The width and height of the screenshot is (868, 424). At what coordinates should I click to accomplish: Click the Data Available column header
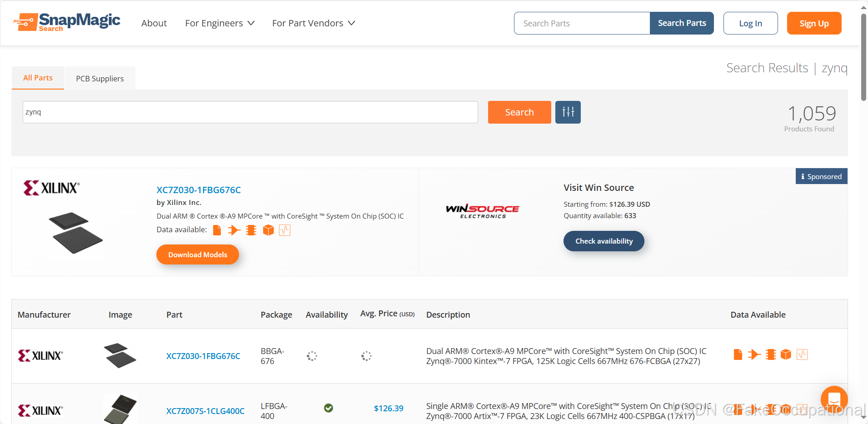pos(758,314)
